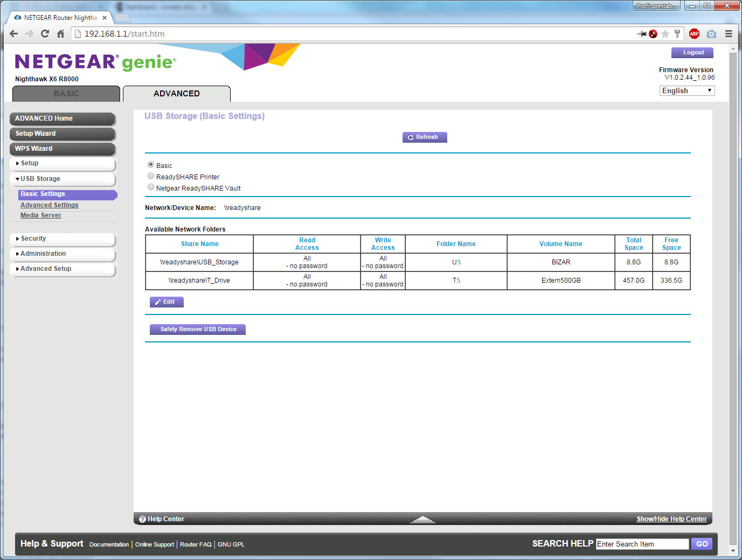Image resolution: width=742 pixels, height=560 pixels.
Task: Click the camera screenshot extension icon
Action: pyautogui.click(x=711, y=34)
